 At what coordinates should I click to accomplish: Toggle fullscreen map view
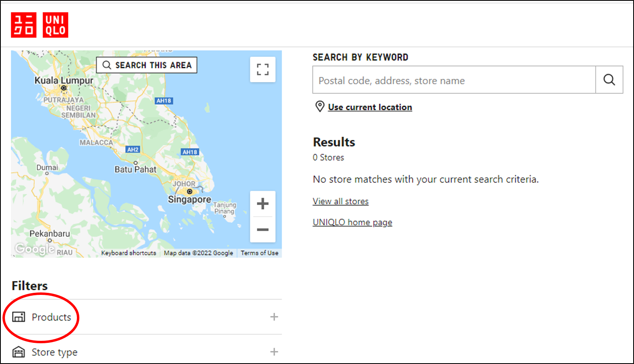[262, 70]
